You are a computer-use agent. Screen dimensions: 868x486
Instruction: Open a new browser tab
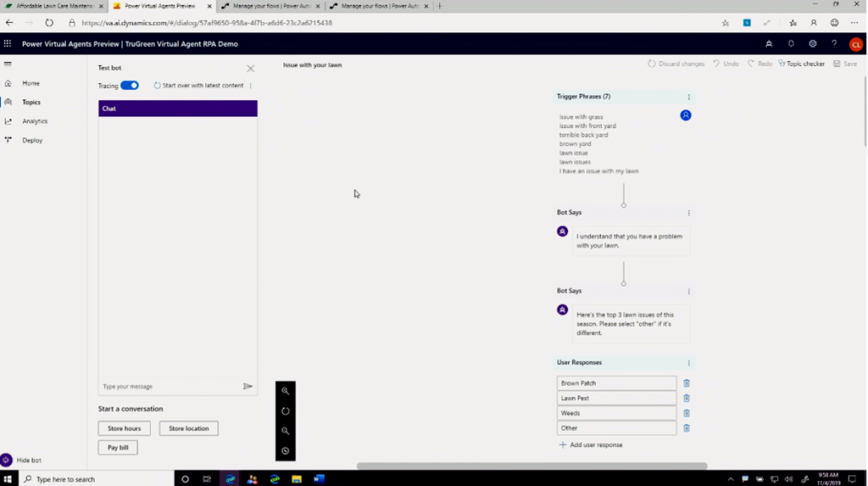pos(440,6)
